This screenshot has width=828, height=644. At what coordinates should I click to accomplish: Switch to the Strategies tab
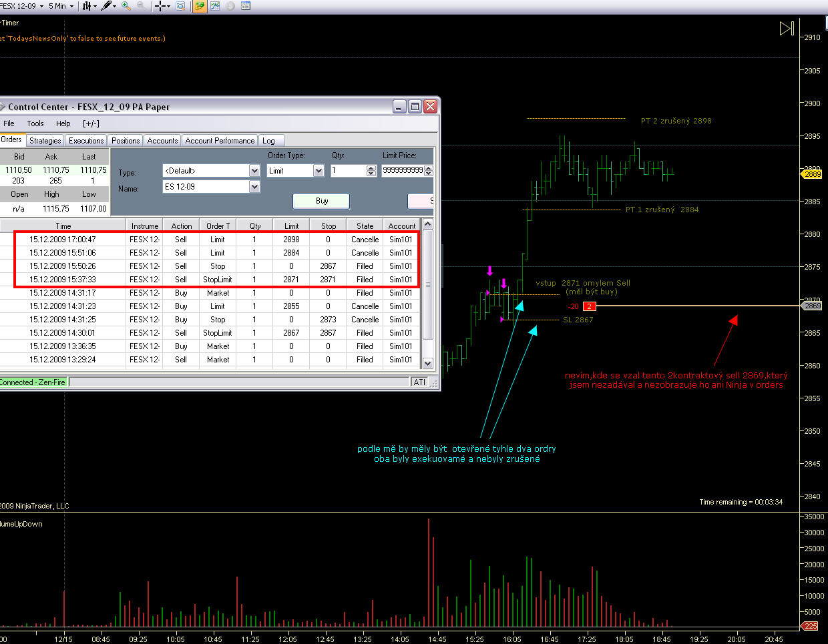(x=45, y=141)
